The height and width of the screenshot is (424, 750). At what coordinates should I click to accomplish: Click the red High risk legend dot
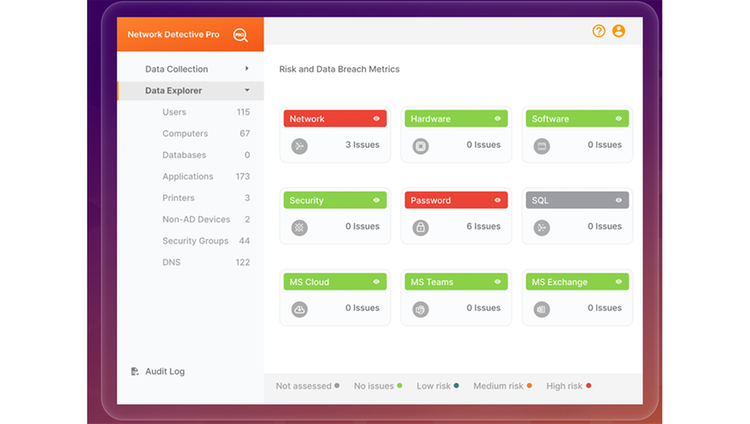(589, 385)
